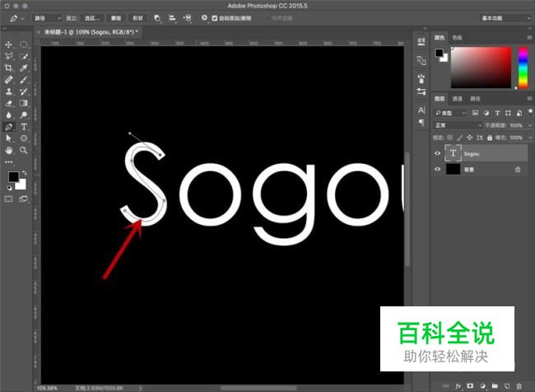Select the Path Selection tool
Screen dimensions: 535x392
8,138
